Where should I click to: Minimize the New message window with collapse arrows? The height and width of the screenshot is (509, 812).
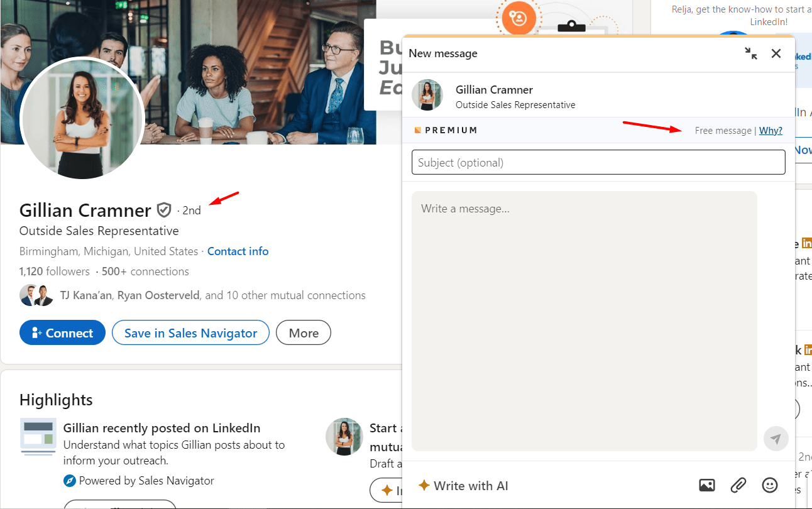751,53
